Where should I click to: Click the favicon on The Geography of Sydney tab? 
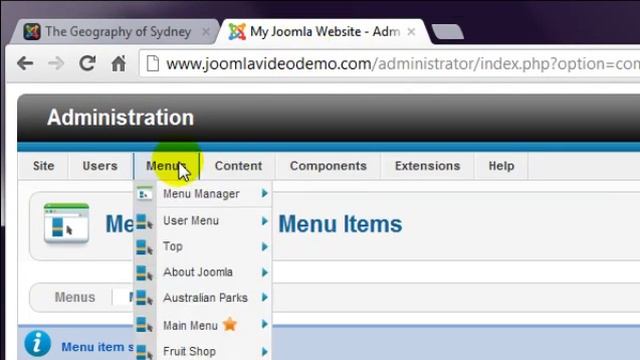[x=32, y=31]
